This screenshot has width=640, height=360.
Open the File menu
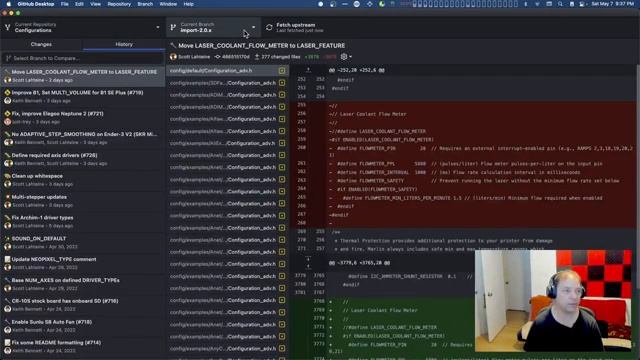coord(64,4)
